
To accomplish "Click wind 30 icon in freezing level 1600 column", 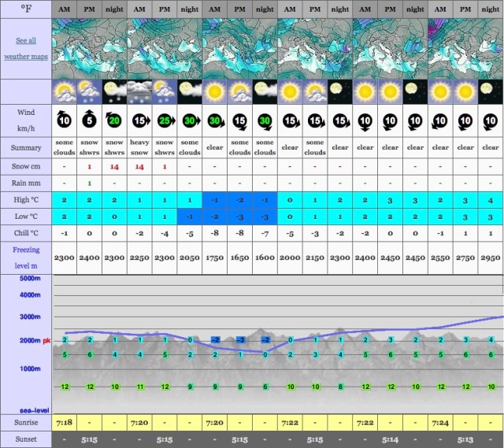I will click(x=265, y=121).
